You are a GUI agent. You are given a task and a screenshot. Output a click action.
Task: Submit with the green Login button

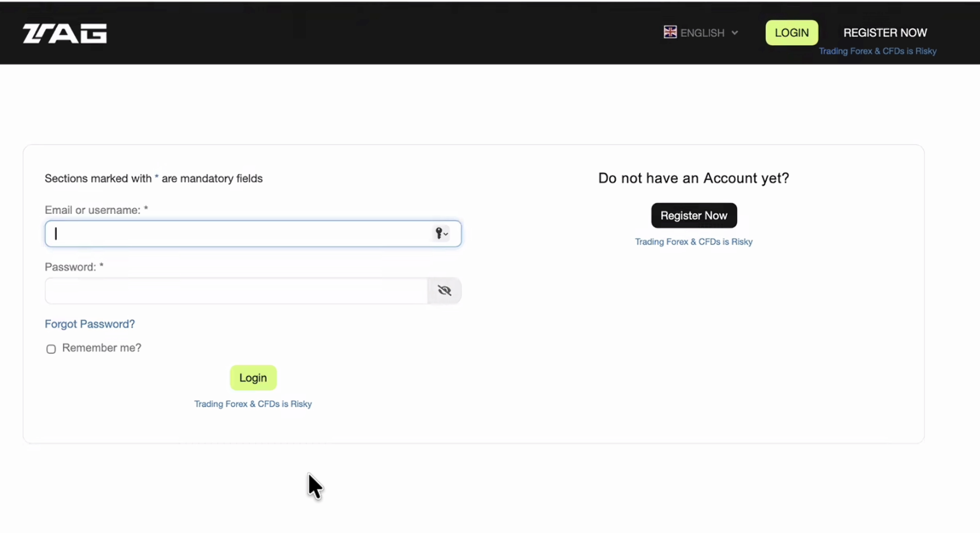coord(253,378)
